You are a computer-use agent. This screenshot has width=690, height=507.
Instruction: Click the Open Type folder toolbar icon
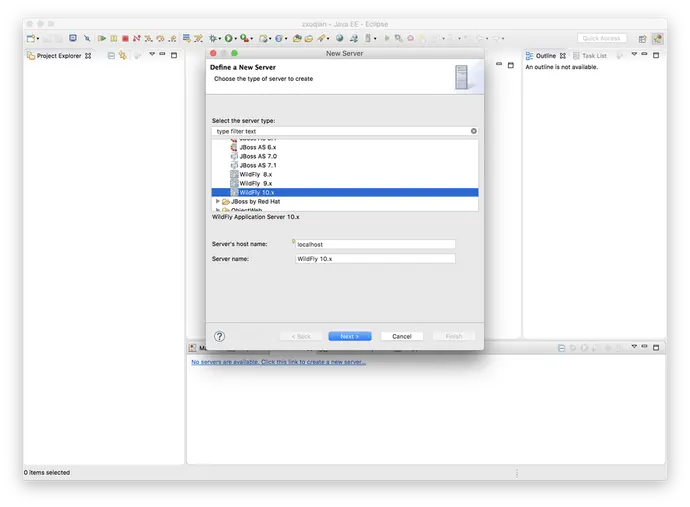click(297, 38)
